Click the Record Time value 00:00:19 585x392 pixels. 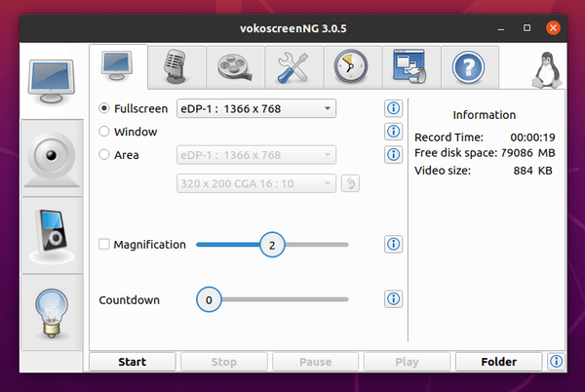click(532, 137)
